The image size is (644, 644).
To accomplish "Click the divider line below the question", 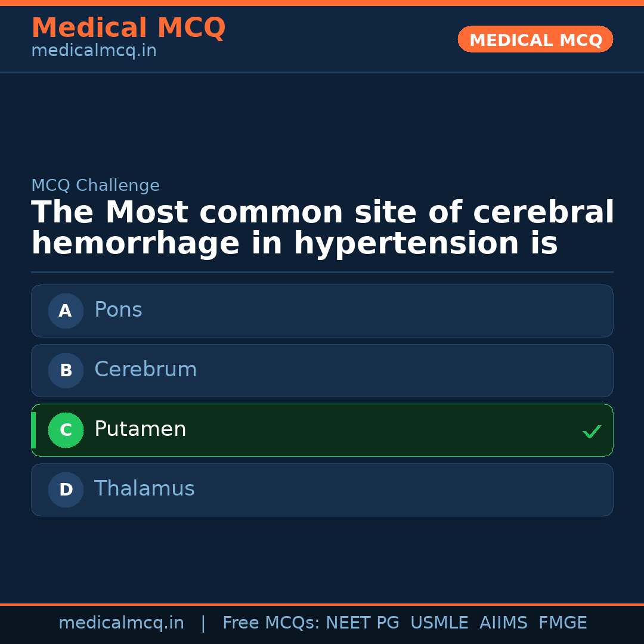I will click(x=322, y=273).
